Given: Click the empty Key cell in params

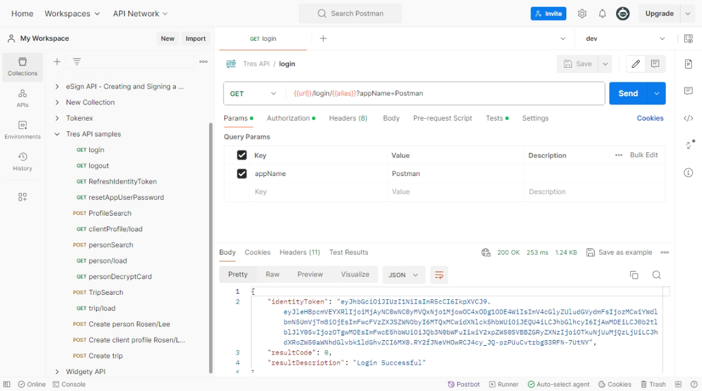Looking at the screenshot, I should (318, 192).
